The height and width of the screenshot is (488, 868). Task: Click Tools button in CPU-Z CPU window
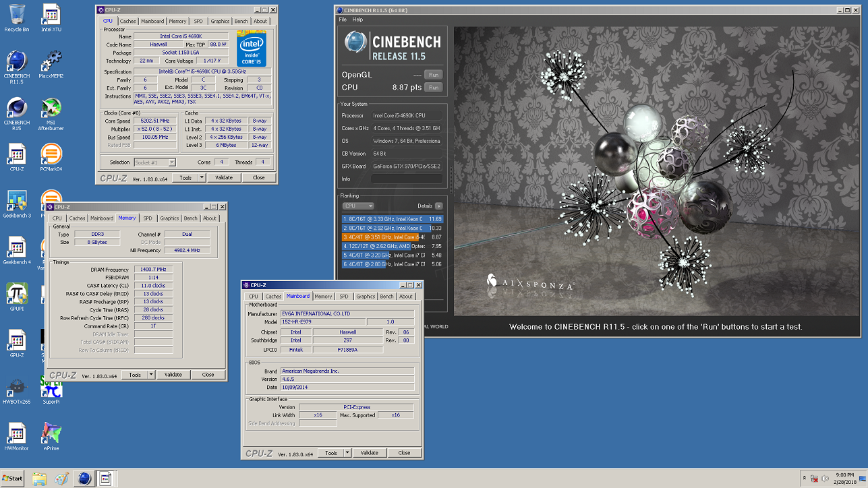(x=185, y=178)
